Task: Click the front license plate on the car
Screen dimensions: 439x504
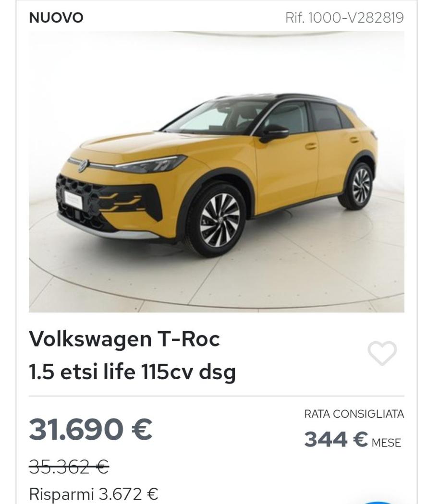Action: pos(73,199)
